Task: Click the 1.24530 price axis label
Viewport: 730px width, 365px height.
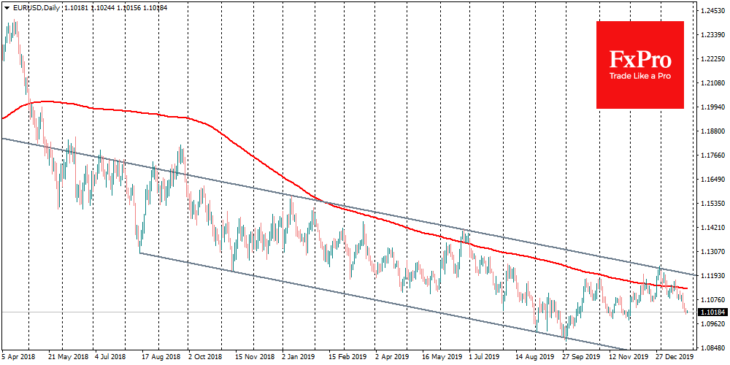Action: pyautogui.click(x=711, y=11)
